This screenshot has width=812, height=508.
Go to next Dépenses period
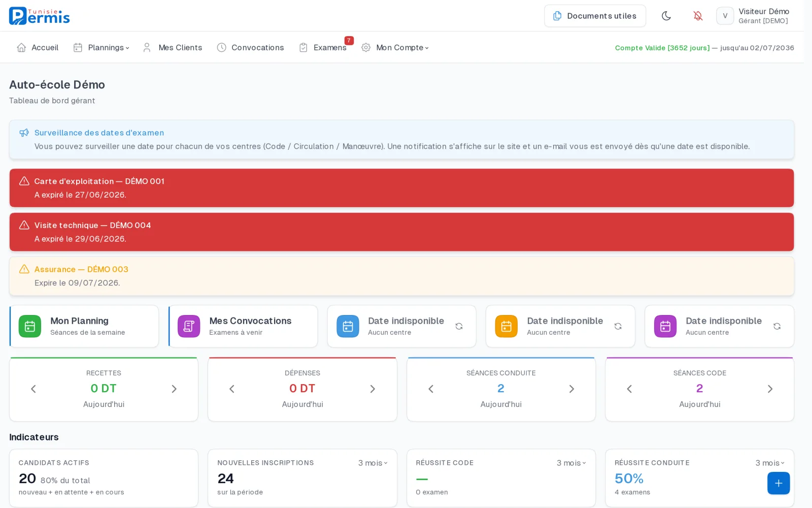pyautogui.click(x=373, y=389)
